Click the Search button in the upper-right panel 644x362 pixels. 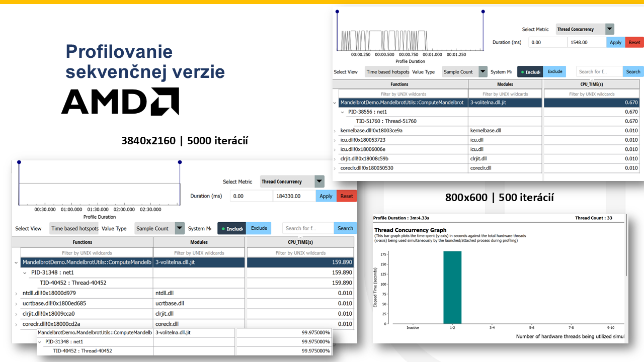(x=633, y=72)
